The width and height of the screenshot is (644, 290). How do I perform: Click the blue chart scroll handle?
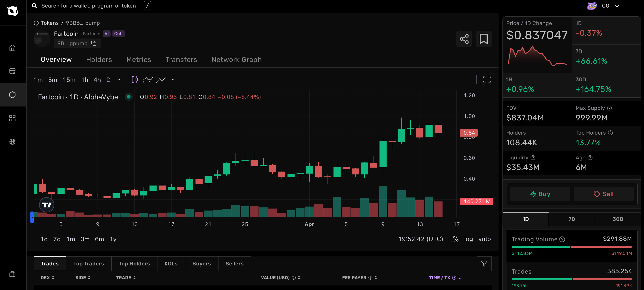point(32,217)
